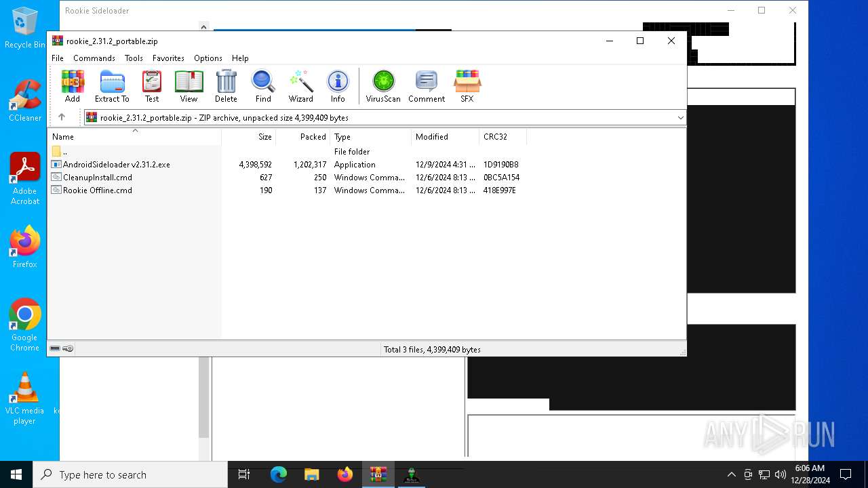Click the packed size 1,202,317 cell
The image size is (868, 488).
point(310,165)
